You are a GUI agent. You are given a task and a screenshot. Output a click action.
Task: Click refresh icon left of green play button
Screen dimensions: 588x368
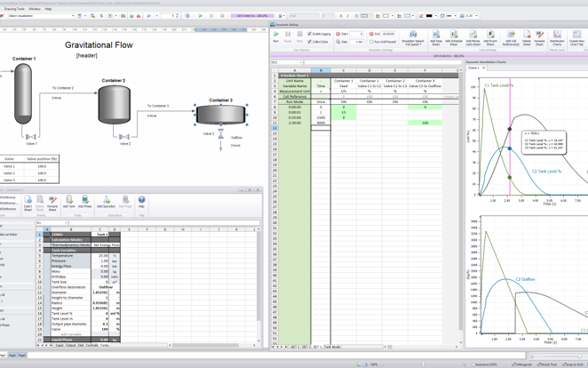(187, 16)
